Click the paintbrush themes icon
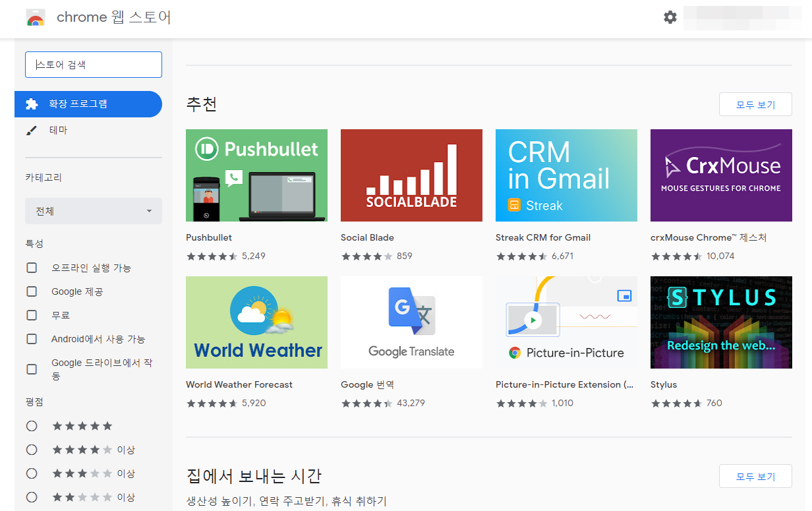Screen dimensions: 812x511 [x=32, y=131]
